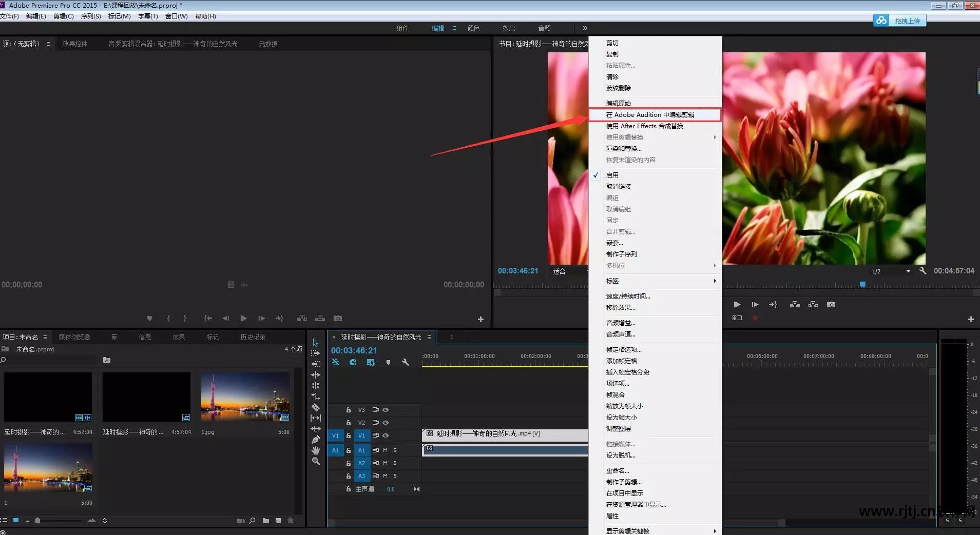
Task: Open the Program zoom level dropdown 适合
Action: [x=569, y=271]
